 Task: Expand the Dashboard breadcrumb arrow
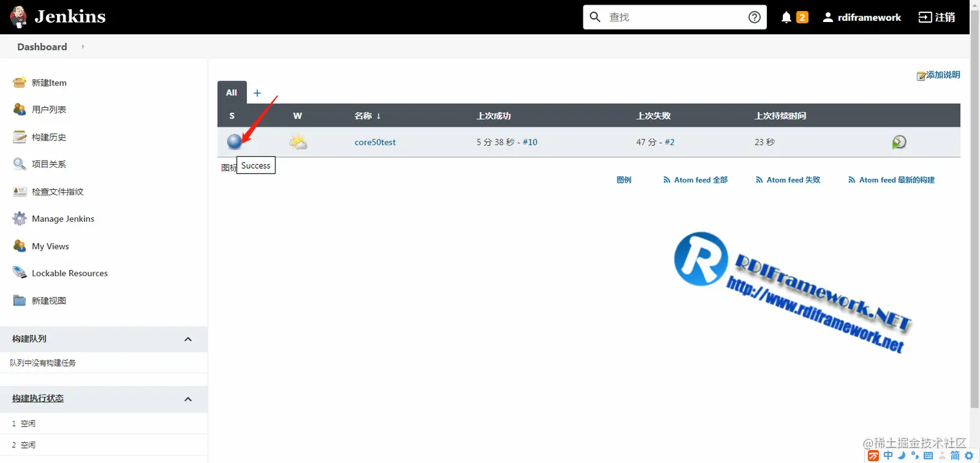pyautogui.click(x=83, y=47)
